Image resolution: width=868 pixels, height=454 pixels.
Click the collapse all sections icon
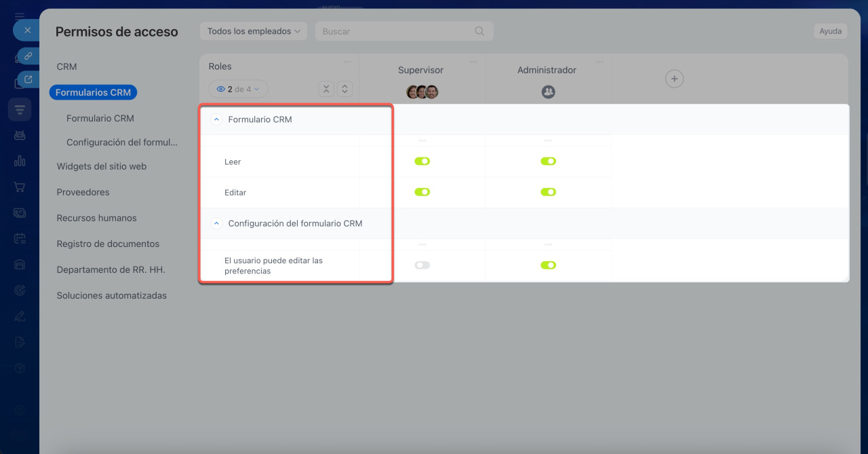coord(326,89)
